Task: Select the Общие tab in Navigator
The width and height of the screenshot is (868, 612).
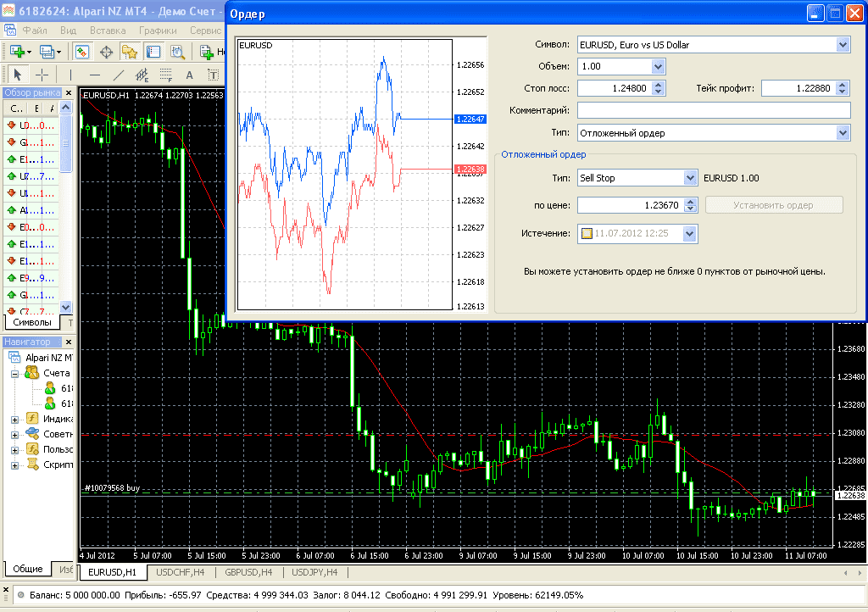Action: click(28, 569)
